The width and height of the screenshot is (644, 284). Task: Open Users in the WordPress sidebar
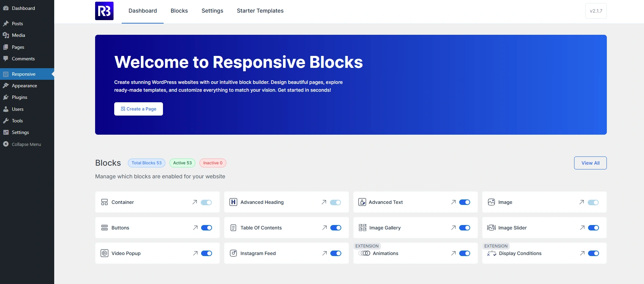(x=27, y=109)
